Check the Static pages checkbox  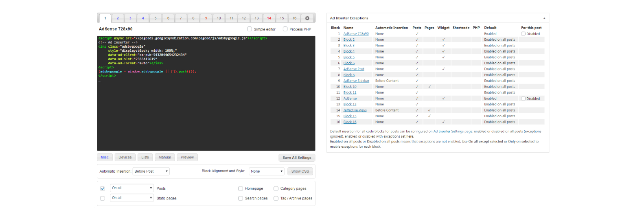click(x=103, y=198)
